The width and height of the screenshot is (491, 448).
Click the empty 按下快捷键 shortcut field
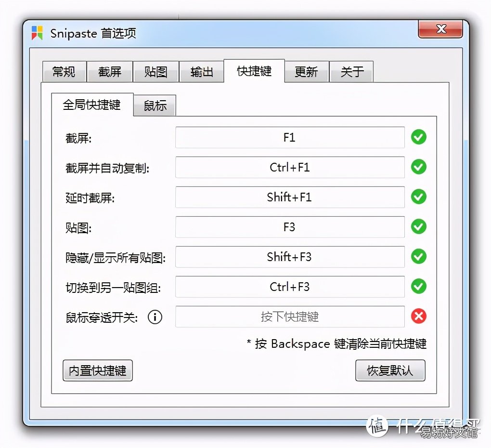(x=290, y=316)
